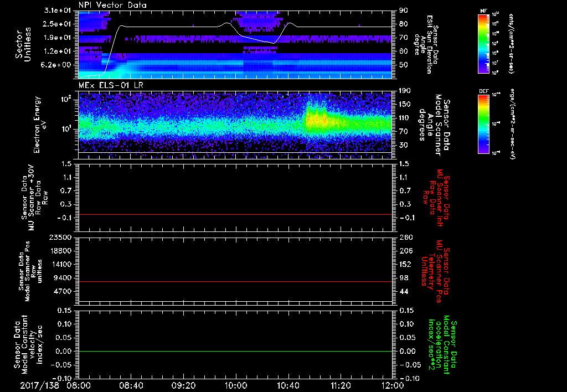Click the "09:20" time tick label
The height and width of the screenshot is (392, 567).
coord(183,385)
